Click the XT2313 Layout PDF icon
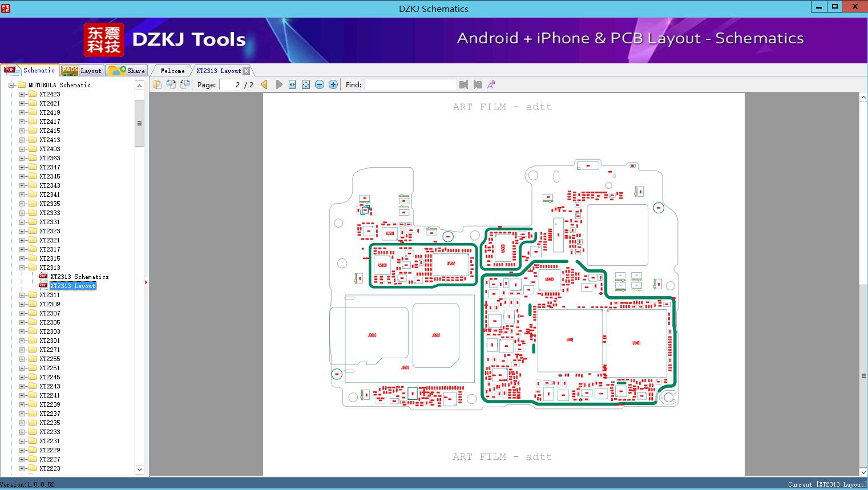The width and height of the screenshot is (868, 490). tap(43, 285)
